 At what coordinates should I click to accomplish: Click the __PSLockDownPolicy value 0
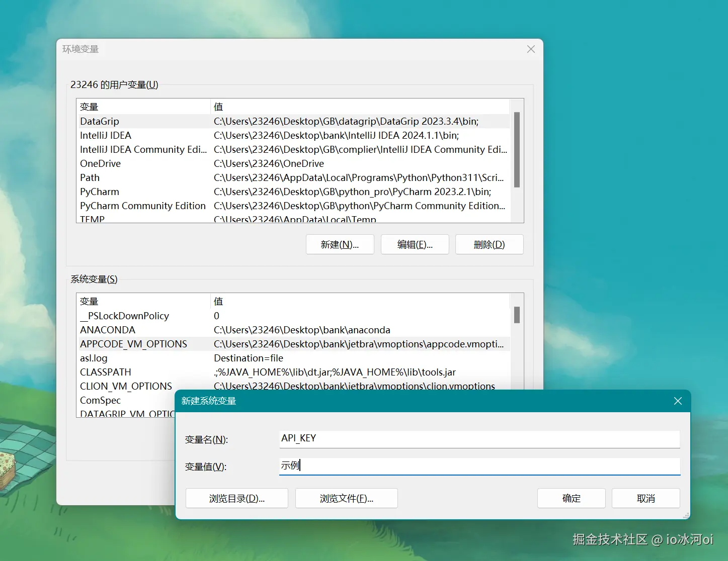[216, 316]
